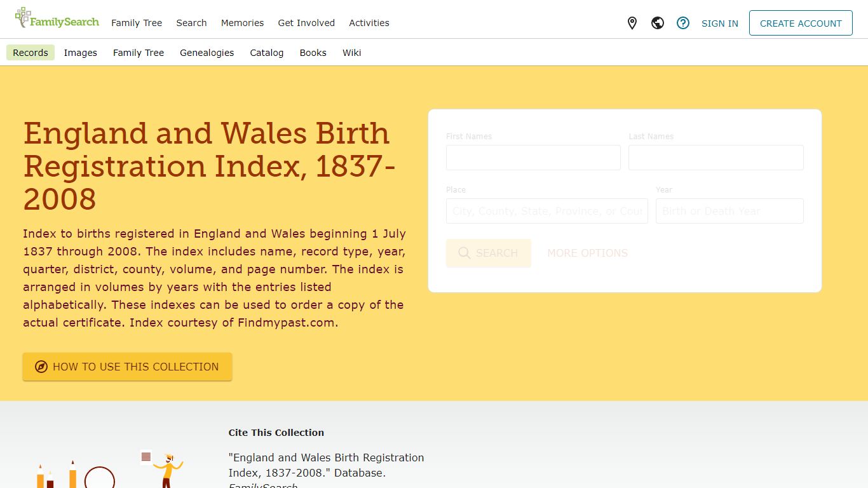Viewport: 868px width, 488px height.
Task: Switch to the Catalog tab
Action: coord(267,53)
